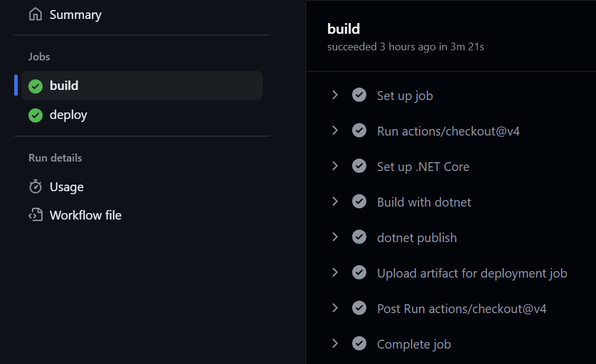Click the check circle on dotnet publish step
The height and width of the screenshot is (364, 596).
tap(359, 237)
